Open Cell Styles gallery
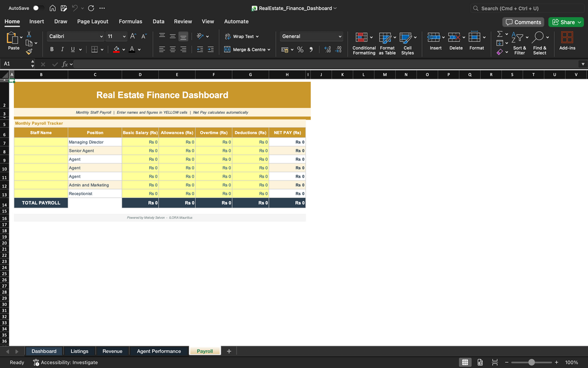The height and width of the screenshot is (368, 588). pos(408,44)
